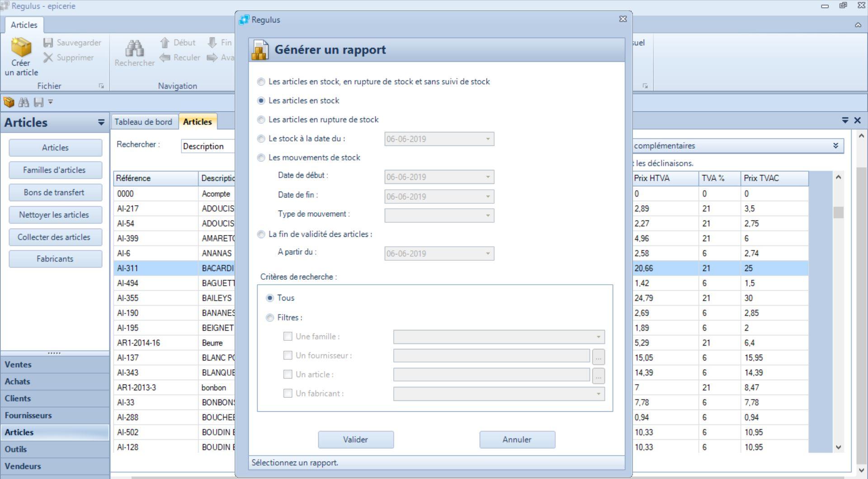Click the Sauvegarder floppy disk icon
This screenshot has height=479, width=868.
[48, 42]
